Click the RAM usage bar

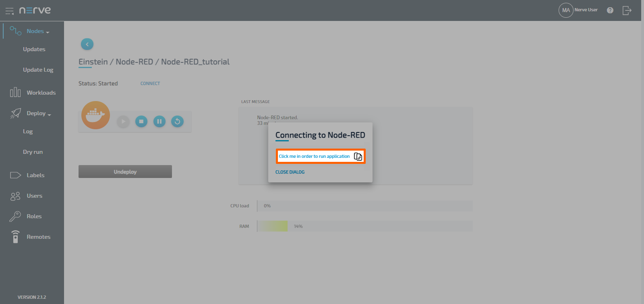tap(364, 226)
